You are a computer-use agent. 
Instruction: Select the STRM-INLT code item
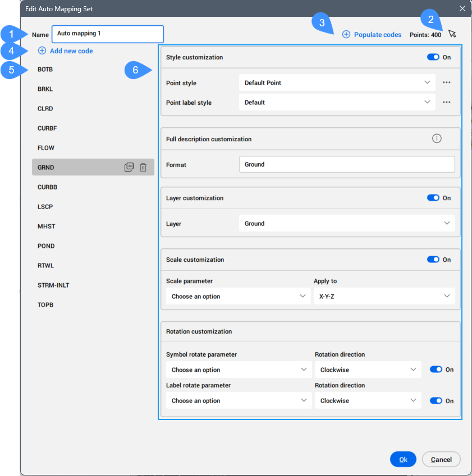coord(53,285)
